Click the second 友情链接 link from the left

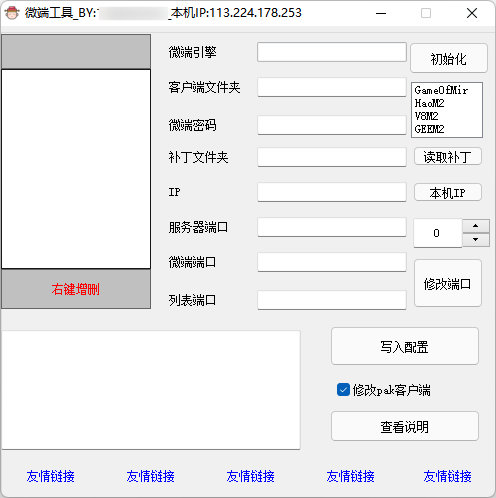(x=151, y=476)
